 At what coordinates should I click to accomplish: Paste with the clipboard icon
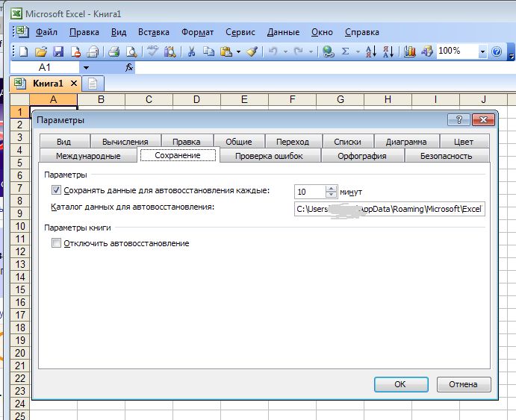click(226, 51)
